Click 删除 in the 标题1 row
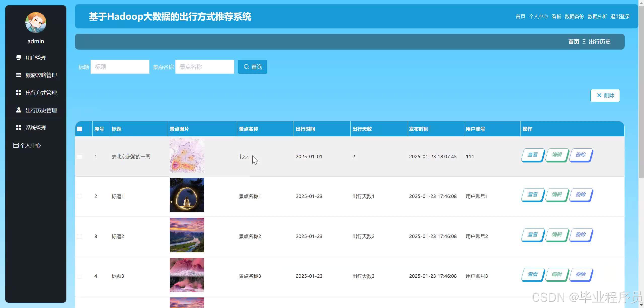This screenshot has height=308, width=644. tap(581, 195)
